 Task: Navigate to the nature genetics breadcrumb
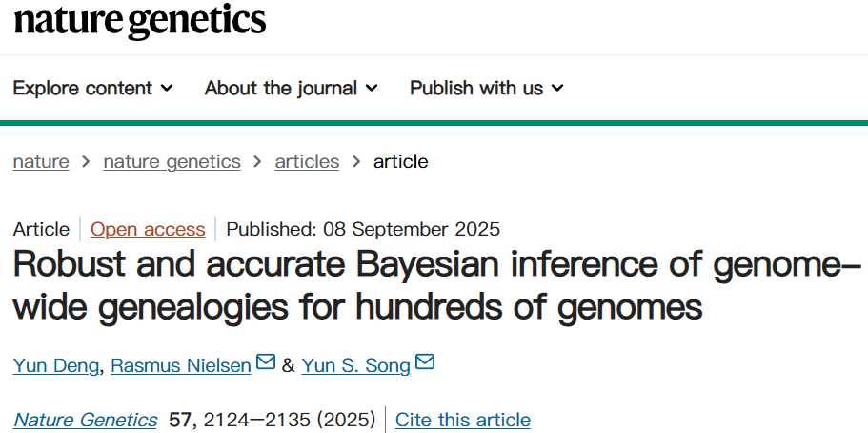click(x=172, y=162)
